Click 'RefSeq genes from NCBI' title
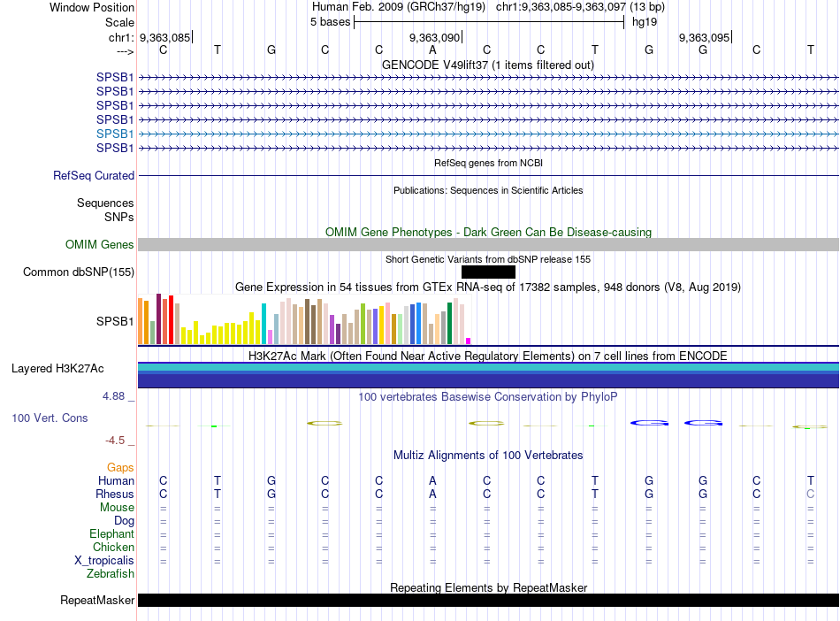Viewport: 840px width, 621px height. tap(488, 163)
